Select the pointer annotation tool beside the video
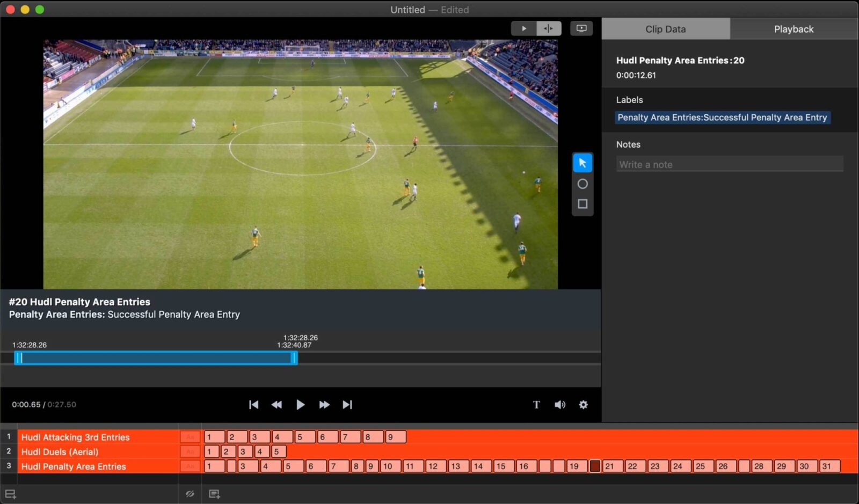 (x=582, y=163)
